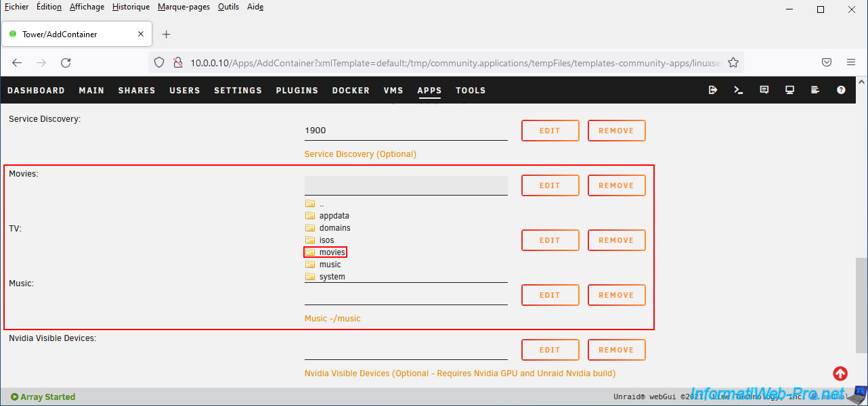Image resolution: width=868 pixels, height=406 pixels.
Task: Reload the page with browser refresh
Action: [66, 62]
